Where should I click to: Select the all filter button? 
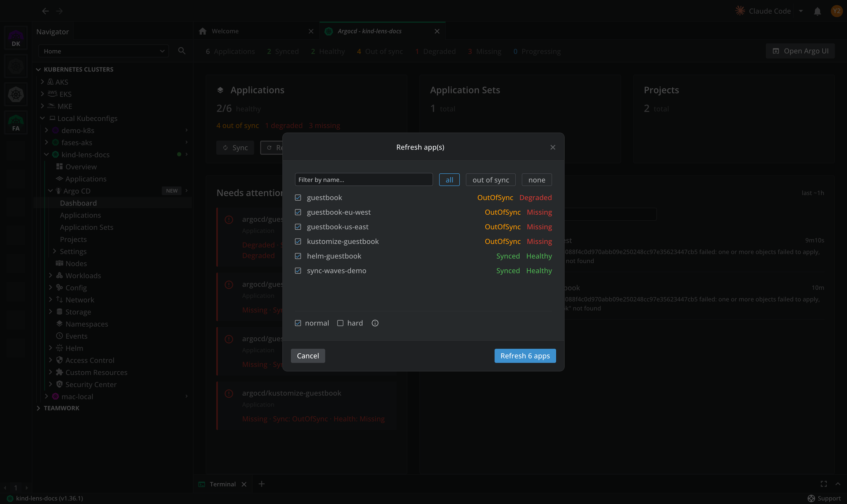pos(449,180)
